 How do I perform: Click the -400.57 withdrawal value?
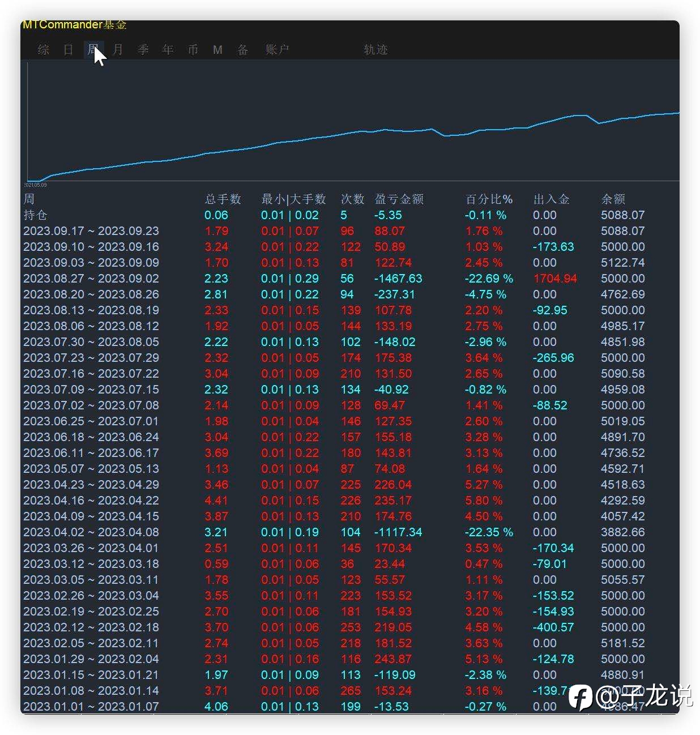[553, 627]
